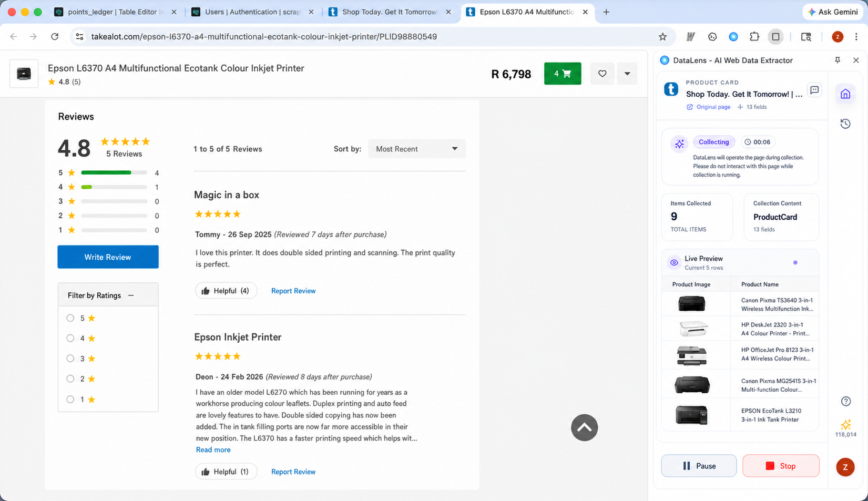Click the Epson printer thumbnail in header

point(24,74)
